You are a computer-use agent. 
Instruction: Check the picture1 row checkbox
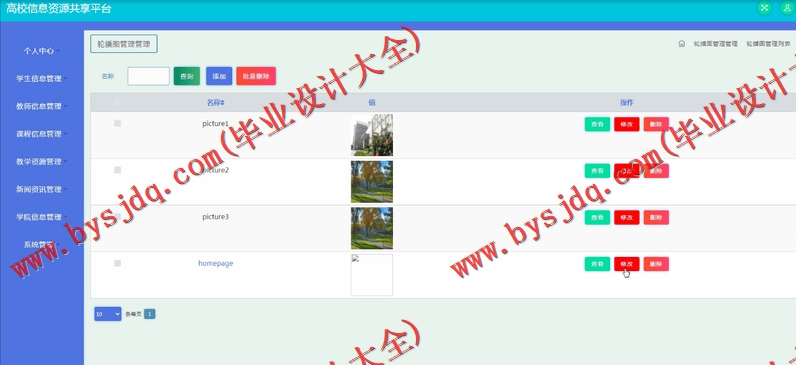(118, 123)
